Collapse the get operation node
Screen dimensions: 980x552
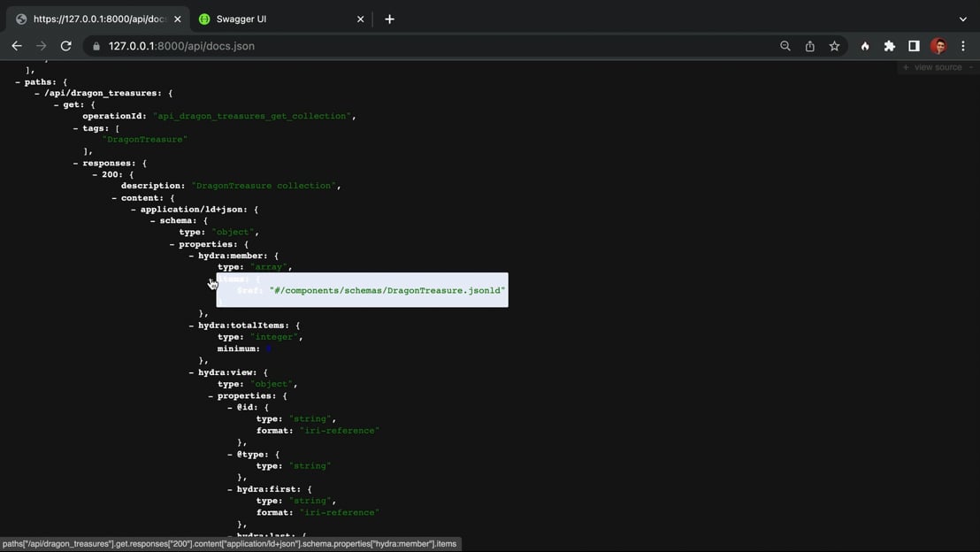point(57,105)
